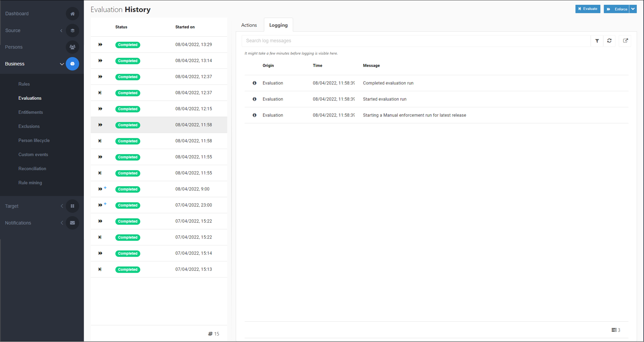Click the Dashboard home icon
Image resolution: width=644 pixels, height=342 pixels.
click(72, 14)
